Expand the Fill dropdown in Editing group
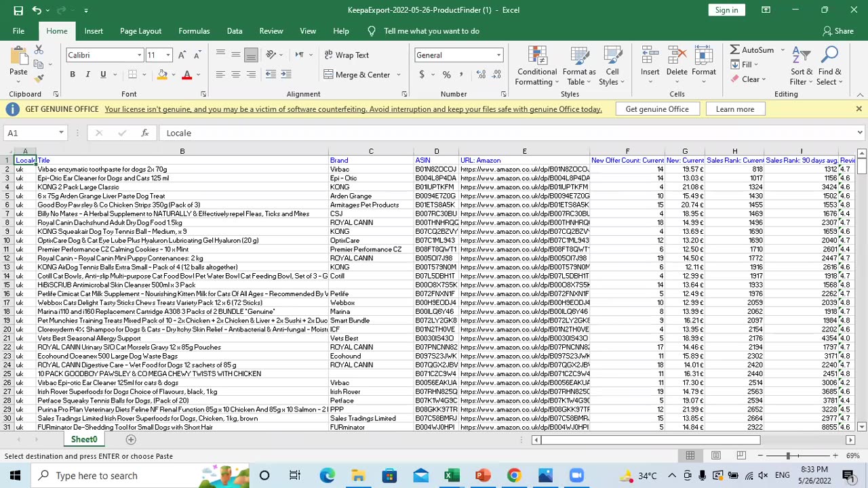Image resolution: width=868 pixels, height=488 pixels. coord(756,64)
